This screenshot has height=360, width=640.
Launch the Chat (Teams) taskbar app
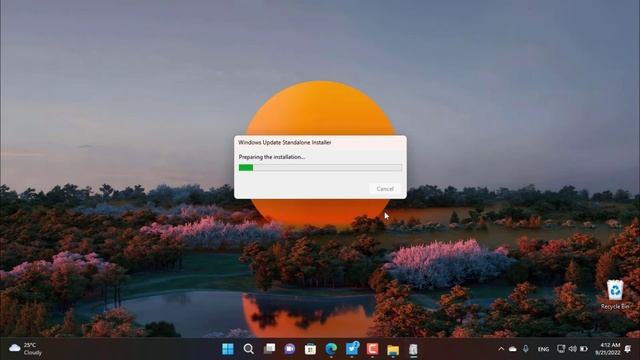(x=290, y=349)
